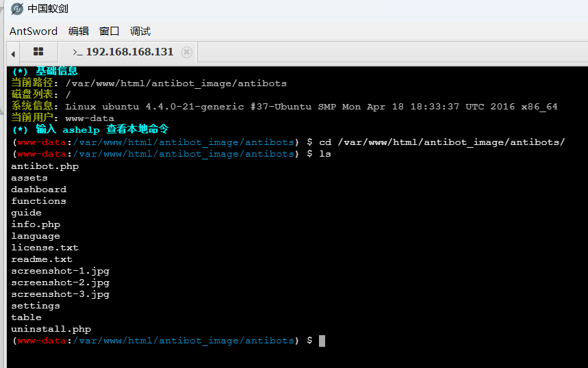Image resolution: width=588 pixels, height=368 pixels.
Task: Click the 中国蚁剑 window title
Action: click(48, 9)
